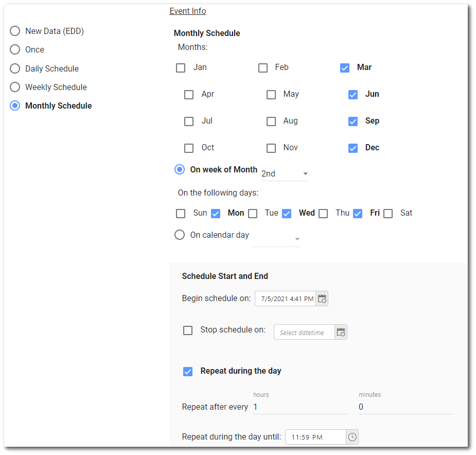The width and height of the screenshot is (476, 455).
Task: Select the Daily Schedule option
Action: coord(15,68)
